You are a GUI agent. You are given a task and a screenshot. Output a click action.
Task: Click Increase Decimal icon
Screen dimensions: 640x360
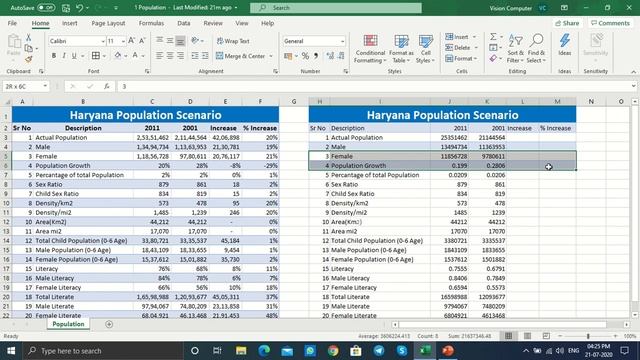[330, 56]
